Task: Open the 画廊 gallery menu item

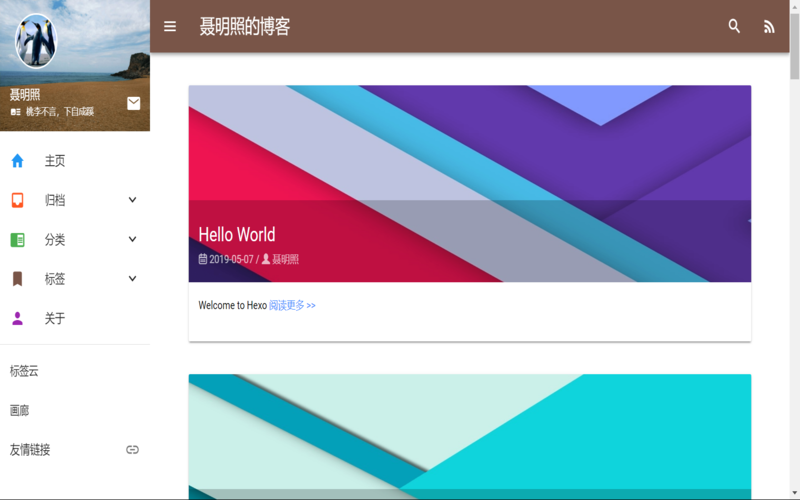Action: click(x=20, y=410)
